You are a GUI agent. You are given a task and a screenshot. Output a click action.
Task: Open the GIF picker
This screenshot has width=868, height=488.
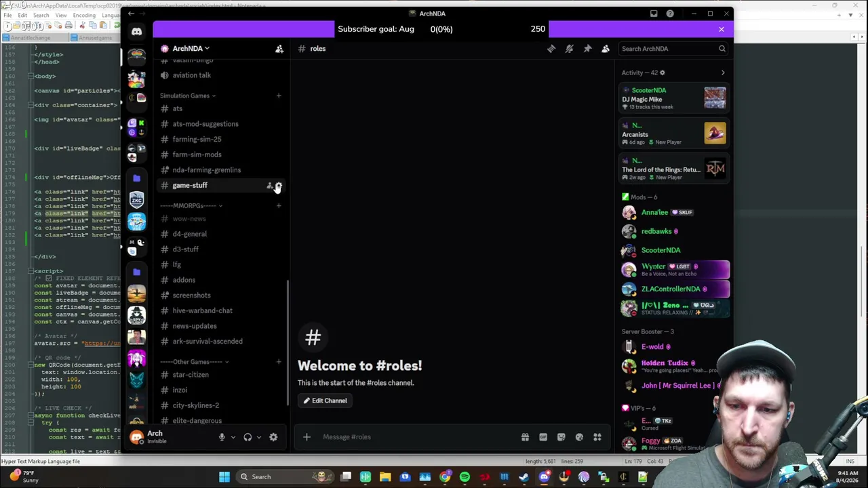(543, 437)
